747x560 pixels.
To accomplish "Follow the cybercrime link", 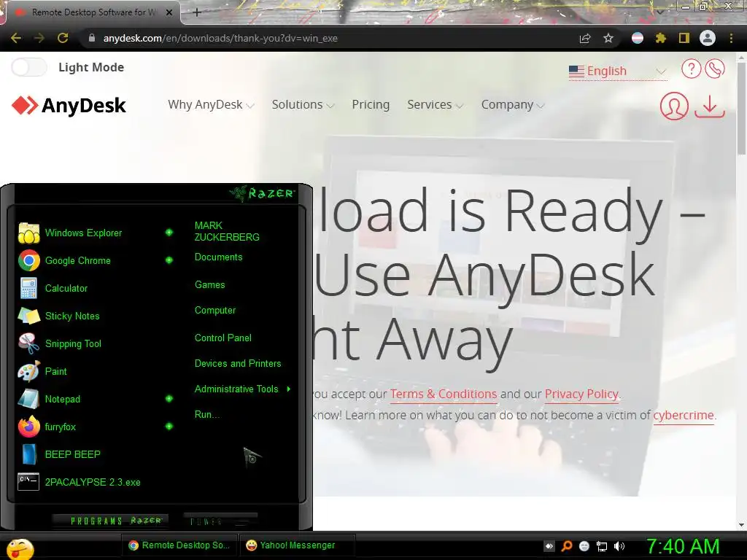I will click(x=683, y=415).
